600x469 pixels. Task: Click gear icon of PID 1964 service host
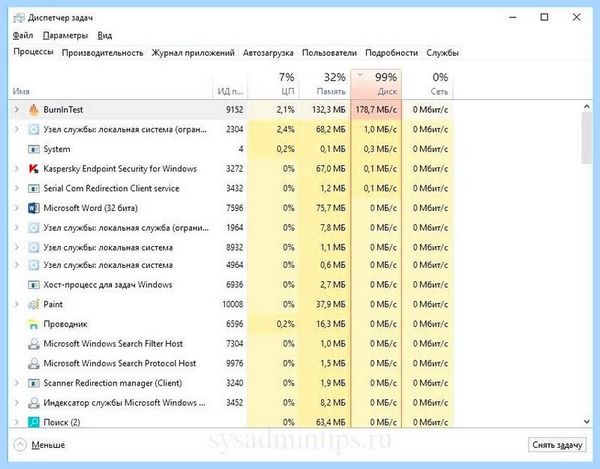[34, 228]
